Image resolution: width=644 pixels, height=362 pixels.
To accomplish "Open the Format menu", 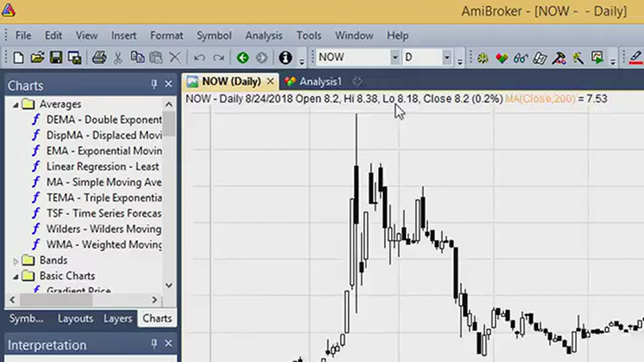I will click(166, 36).
